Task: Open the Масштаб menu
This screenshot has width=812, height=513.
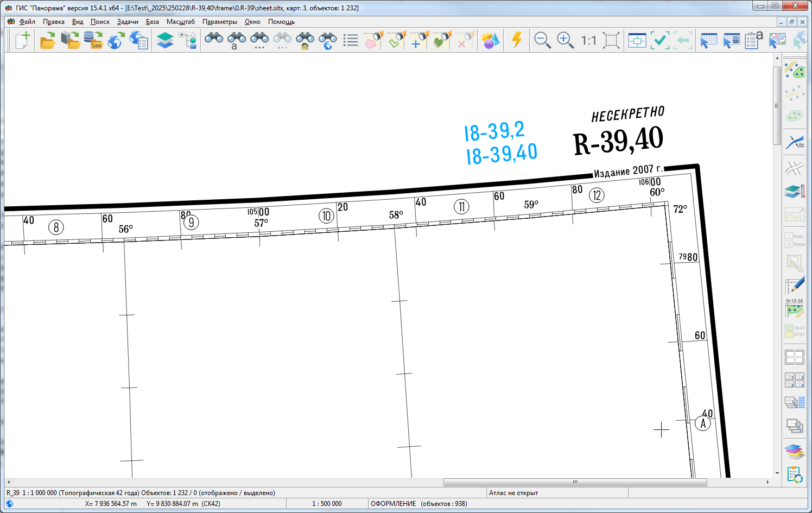Action: point(181,22)
